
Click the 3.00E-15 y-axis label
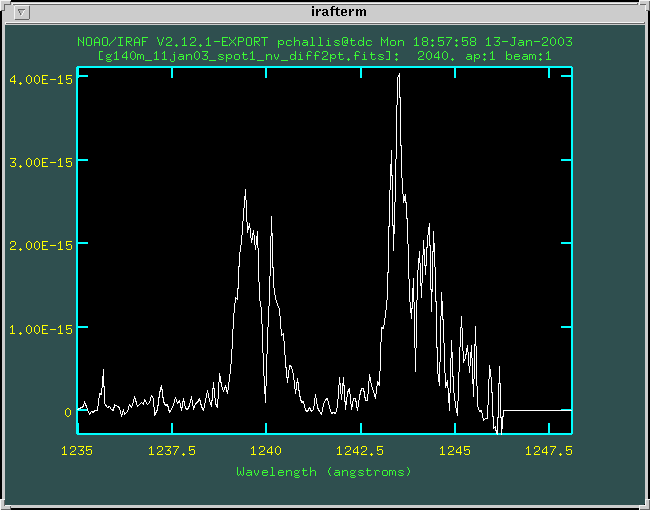click(41, 163)
